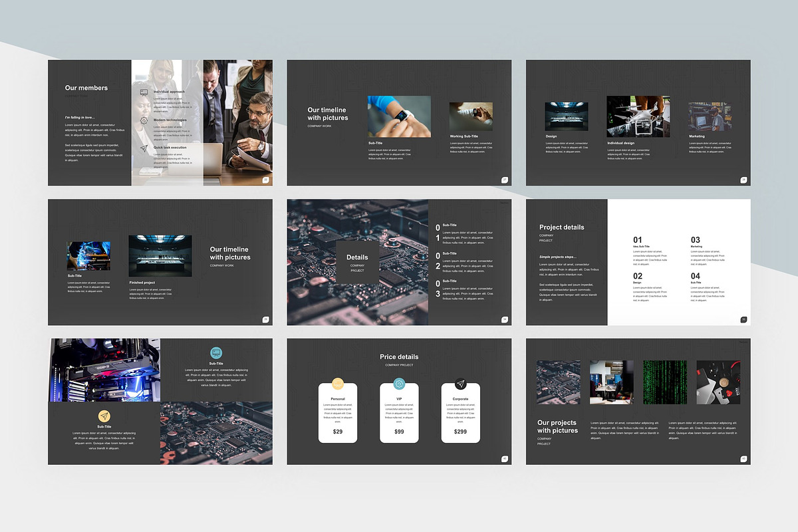798x532 pixels.
Task: Click the "$29" price
Action: click(338, 432)
